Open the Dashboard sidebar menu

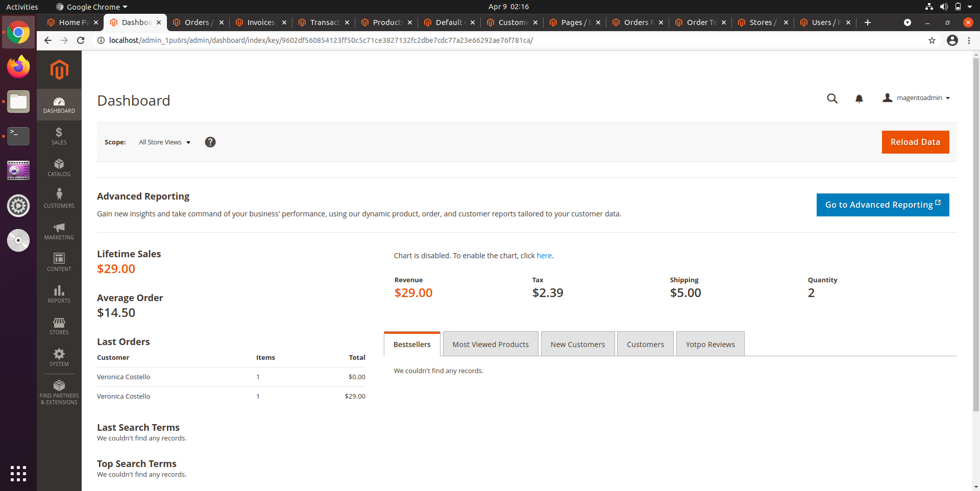(x=59, y=105)
